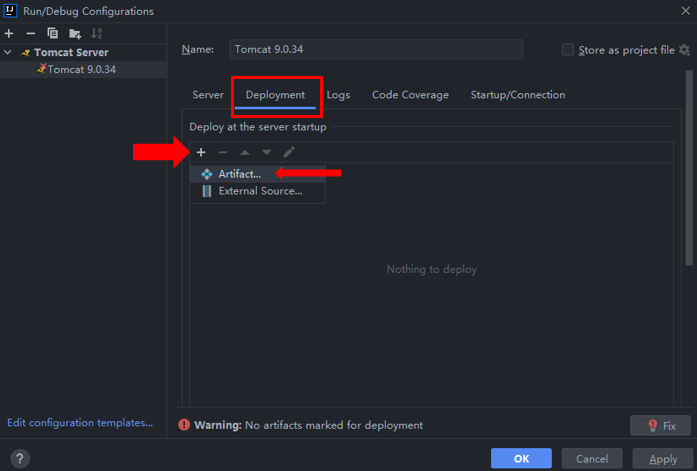This screenshot has width=697, height=471.
Task: Click the dialog's vertical scrollbar
Action: coord(689,168)
